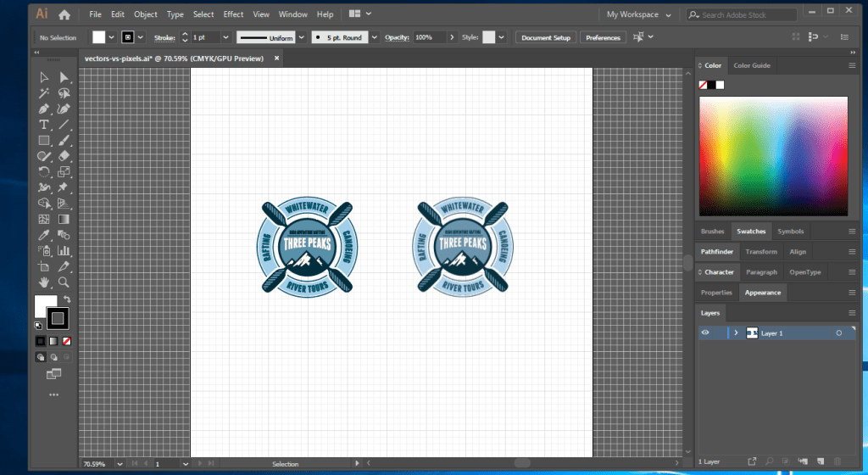Choose the Zoom tool in toolbar
Image resolution: width=868 pixels, height=475 pixels.
(x=64, y=281)
